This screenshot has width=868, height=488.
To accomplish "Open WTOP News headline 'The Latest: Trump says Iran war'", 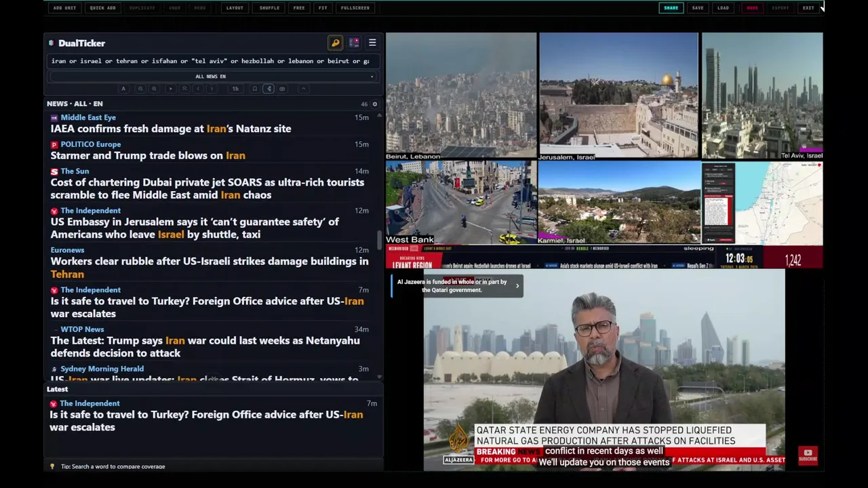I will point(205,346).
